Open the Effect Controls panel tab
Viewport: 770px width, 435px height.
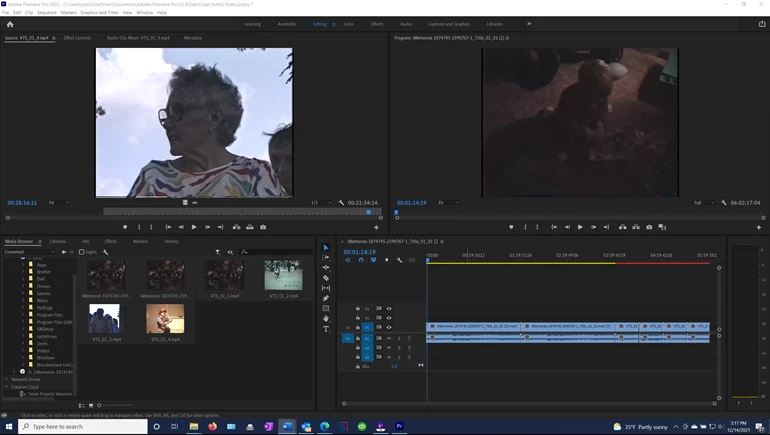77,38
